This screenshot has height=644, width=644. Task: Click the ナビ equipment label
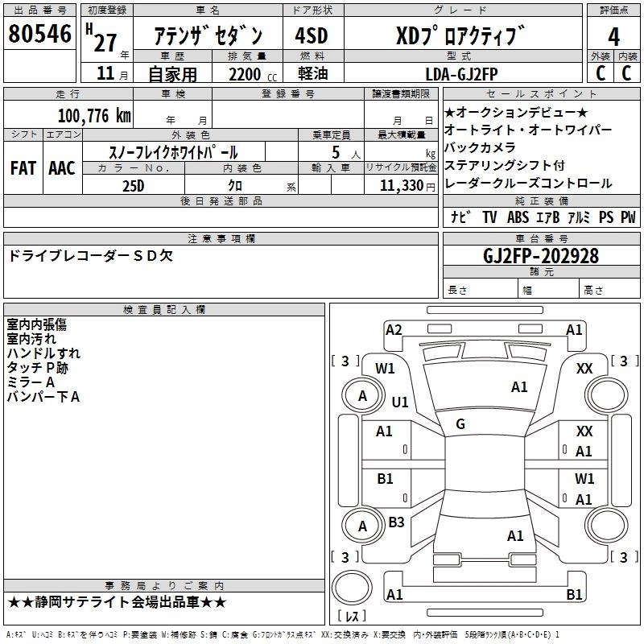460,217
